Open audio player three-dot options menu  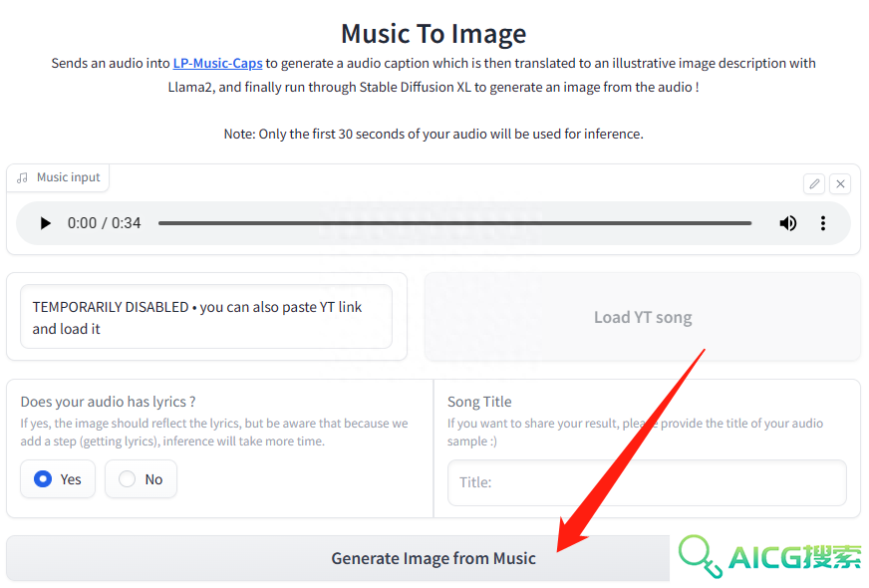pos(823,223)
